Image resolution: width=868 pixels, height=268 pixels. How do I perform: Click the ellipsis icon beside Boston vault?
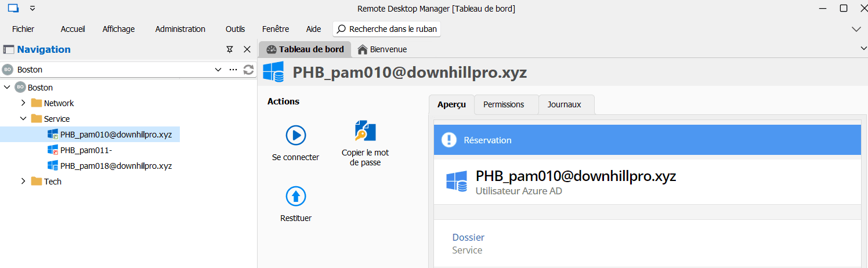pos(233,70)
